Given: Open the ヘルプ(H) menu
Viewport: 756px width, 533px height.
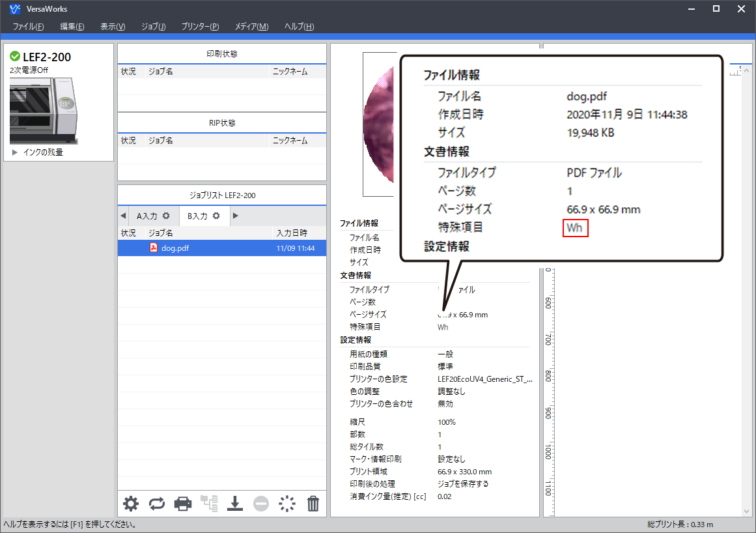Looking at the screenshot, I should pyautogui.click(x=299, y=27).
